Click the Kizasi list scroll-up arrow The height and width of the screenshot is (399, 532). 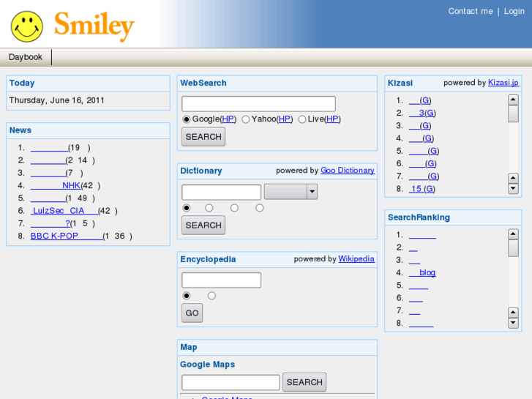point(513,100)
